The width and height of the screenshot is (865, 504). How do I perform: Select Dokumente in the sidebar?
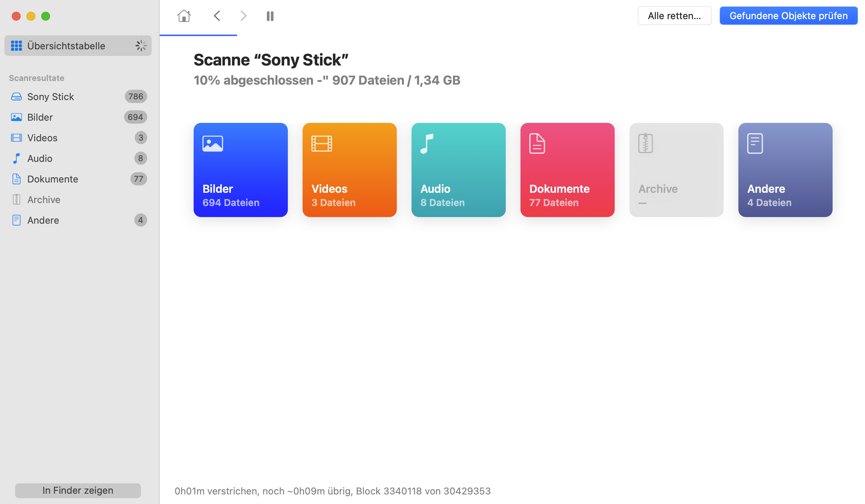53,179
